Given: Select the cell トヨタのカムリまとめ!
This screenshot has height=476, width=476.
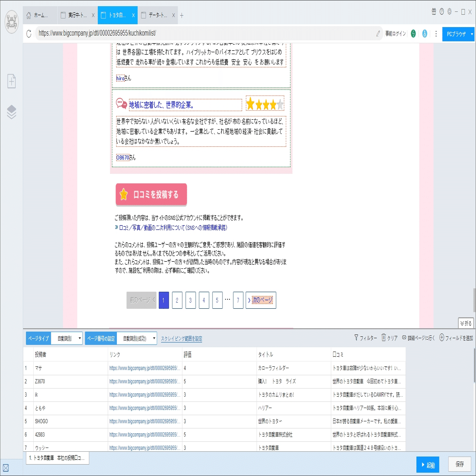Looking at the screenshot, I should click(294, 395).
